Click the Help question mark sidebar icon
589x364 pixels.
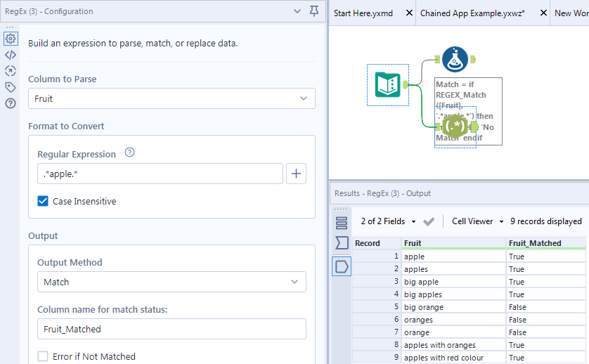click(x=11, y=103)
